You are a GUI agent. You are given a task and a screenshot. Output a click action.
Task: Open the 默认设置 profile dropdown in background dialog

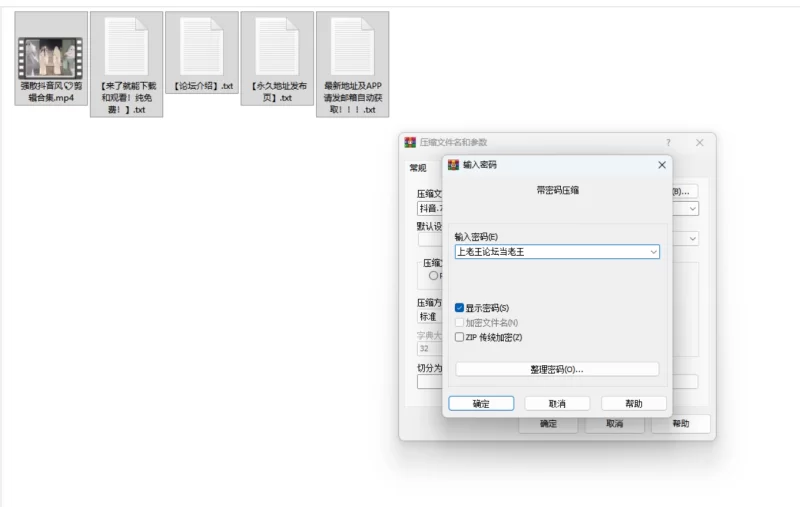(x=692, y=239)
